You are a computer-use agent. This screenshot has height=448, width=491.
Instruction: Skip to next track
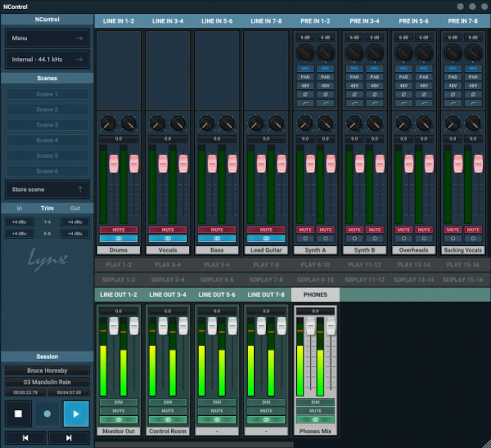coord(69,438)
